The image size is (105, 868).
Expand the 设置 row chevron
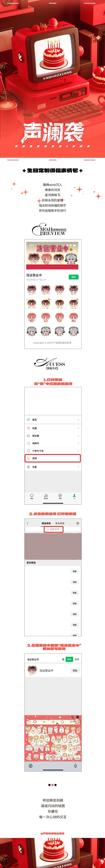click(x=78, y=467)
